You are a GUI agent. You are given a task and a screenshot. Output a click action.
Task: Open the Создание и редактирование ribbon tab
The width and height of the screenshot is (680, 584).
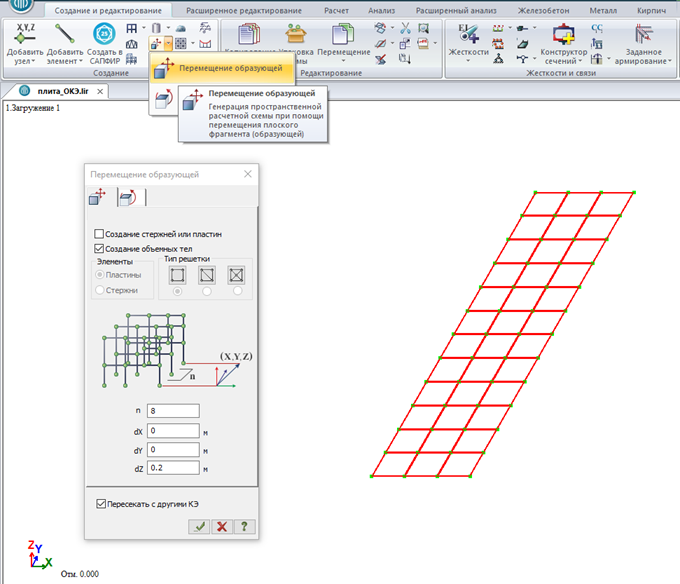click(108, 10)
